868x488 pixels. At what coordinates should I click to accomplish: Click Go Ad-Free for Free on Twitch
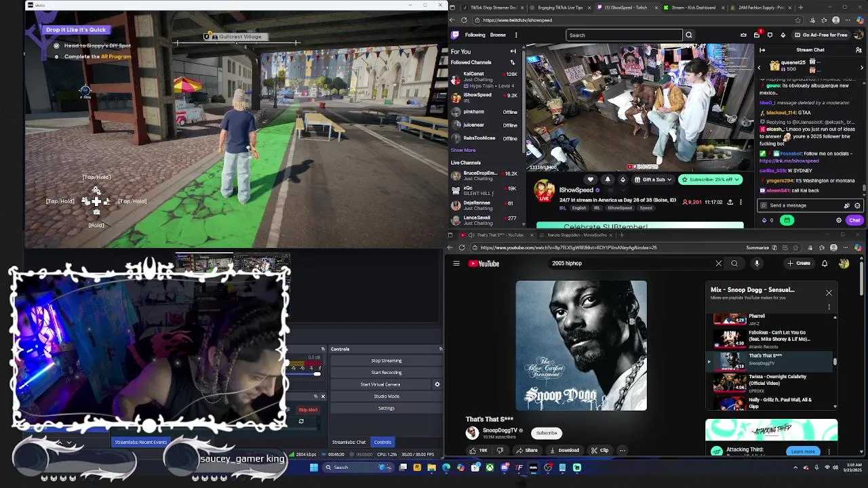click(x=820, y=35)
